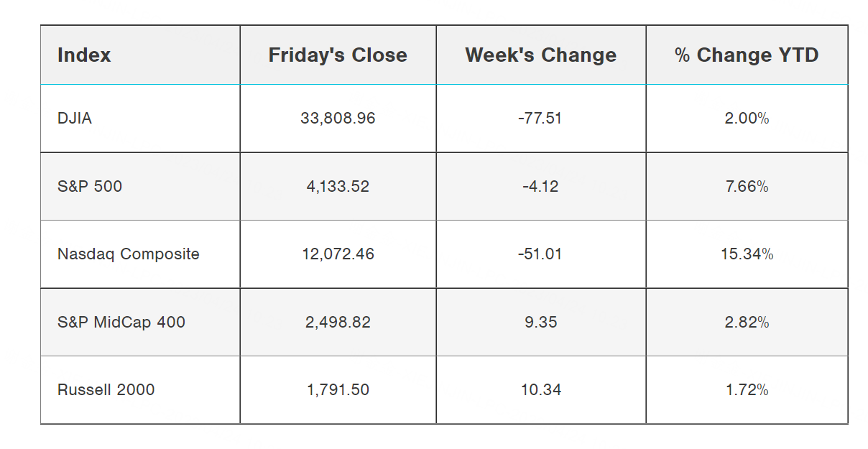This screenshot has width=868, height=449.
Task: Select the % Change YTD header
Action: coord(747,55)
